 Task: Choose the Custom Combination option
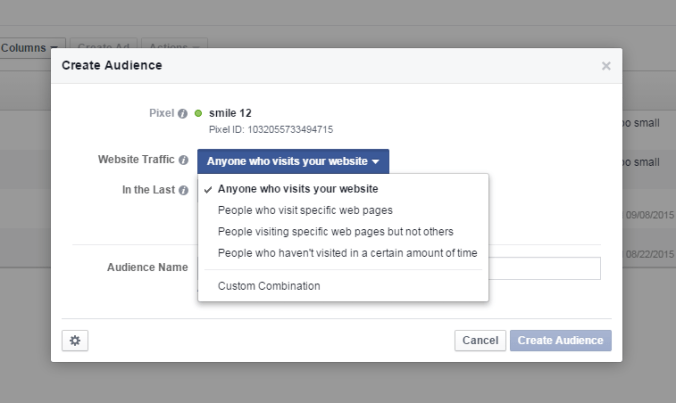tap(269, 286)
